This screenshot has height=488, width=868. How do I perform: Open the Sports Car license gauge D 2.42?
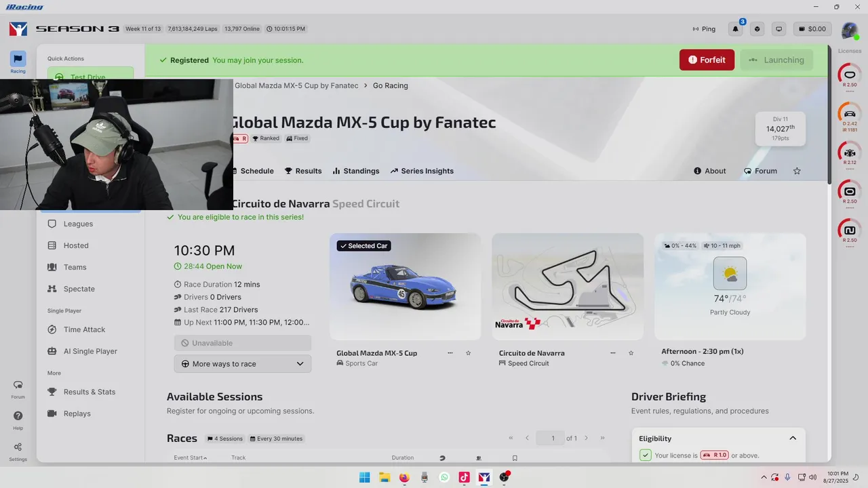(x=849, y=118)
